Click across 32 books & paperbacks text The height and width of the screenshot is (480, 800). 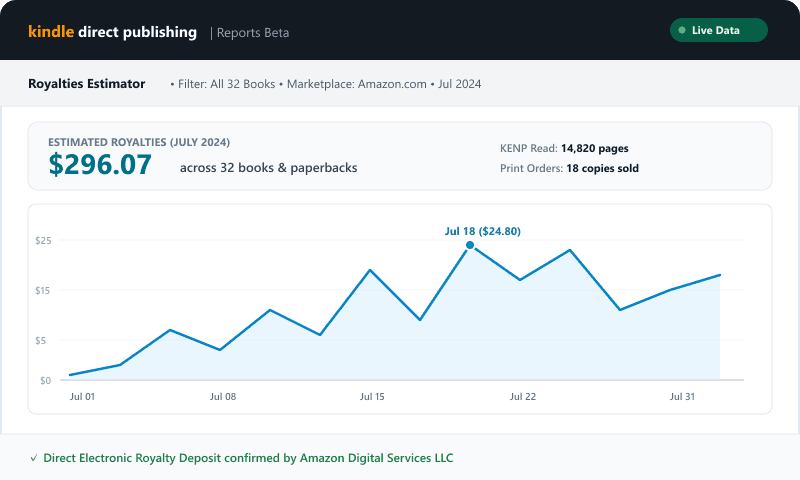pos(268,168)
